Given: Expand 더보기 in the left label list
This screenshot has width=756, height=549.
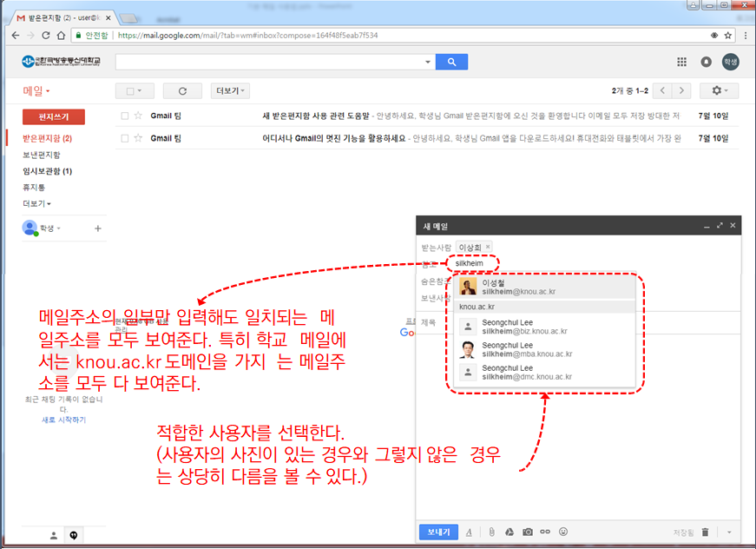Looking at the screenshot, I should click(36, 203).
